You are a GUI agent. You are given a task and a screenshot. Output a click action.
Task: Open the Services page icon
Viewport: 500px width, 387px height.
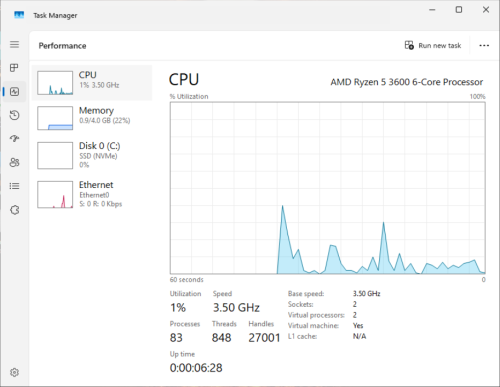(14, 210)
